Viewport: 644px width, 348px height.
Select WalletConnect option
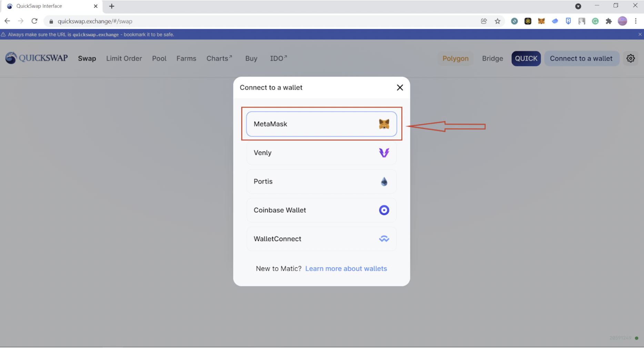321,239
